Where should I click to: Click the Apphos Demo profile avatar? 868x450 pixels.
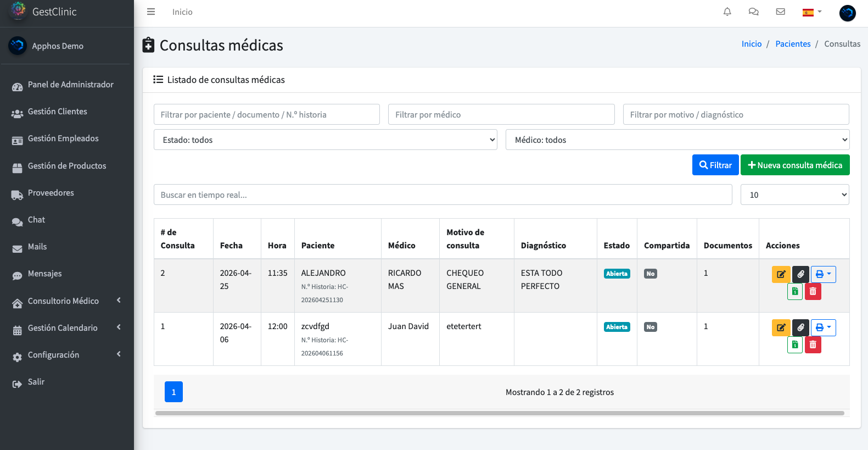tap(18, 46)
